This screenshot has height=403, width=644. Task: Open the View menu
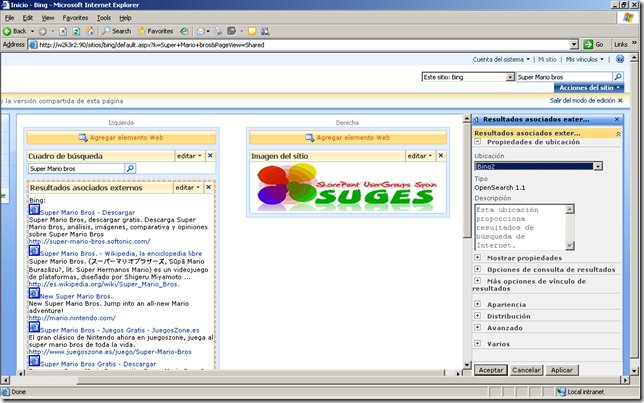click(x=48, y=18)
